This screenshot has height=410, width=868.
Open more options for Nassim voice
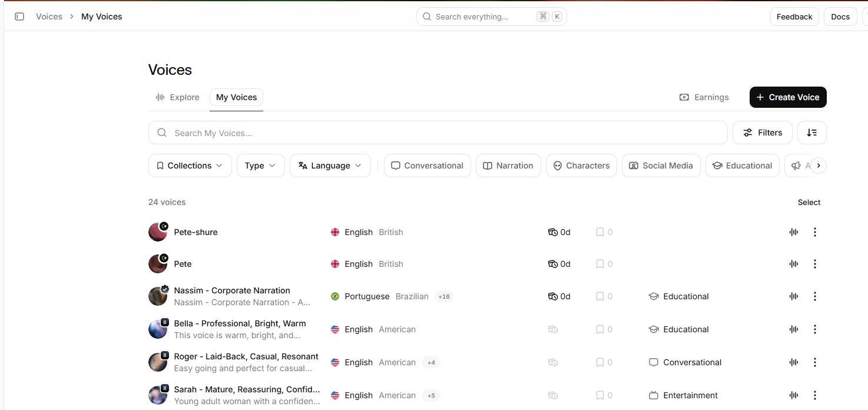[x=815, y=296]
